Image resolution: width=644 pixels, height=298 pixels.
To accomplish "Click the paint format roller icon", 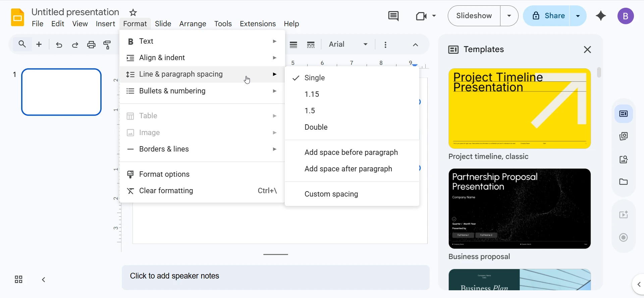I will point(107,45).
